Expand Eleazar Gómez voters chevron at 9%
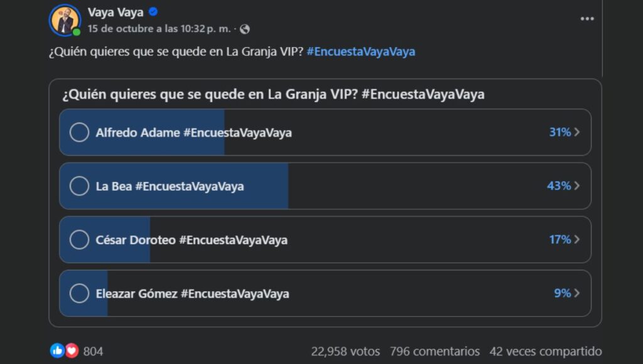Screen dimensions: 643x364 576,293
